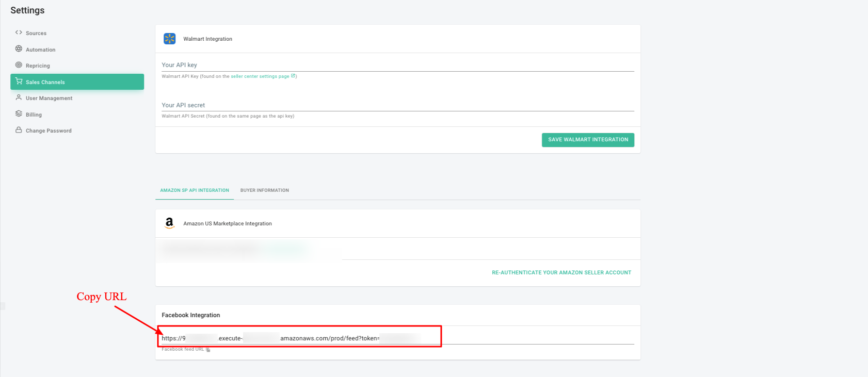Click the Billing layers icon

(x=19, y=114)
